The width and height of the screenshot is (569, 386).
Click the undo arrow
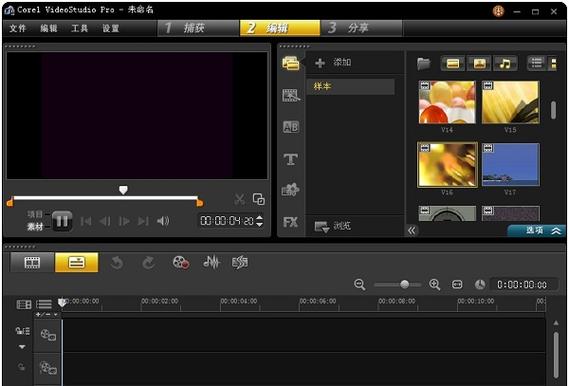pyautogui.click(x=117, y=262)
